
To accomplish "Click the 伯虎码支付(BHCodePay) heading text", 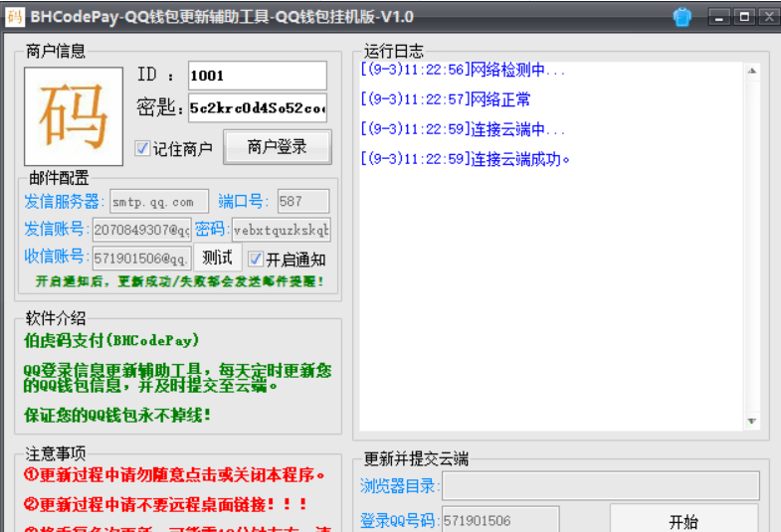I will coord(111,340).
